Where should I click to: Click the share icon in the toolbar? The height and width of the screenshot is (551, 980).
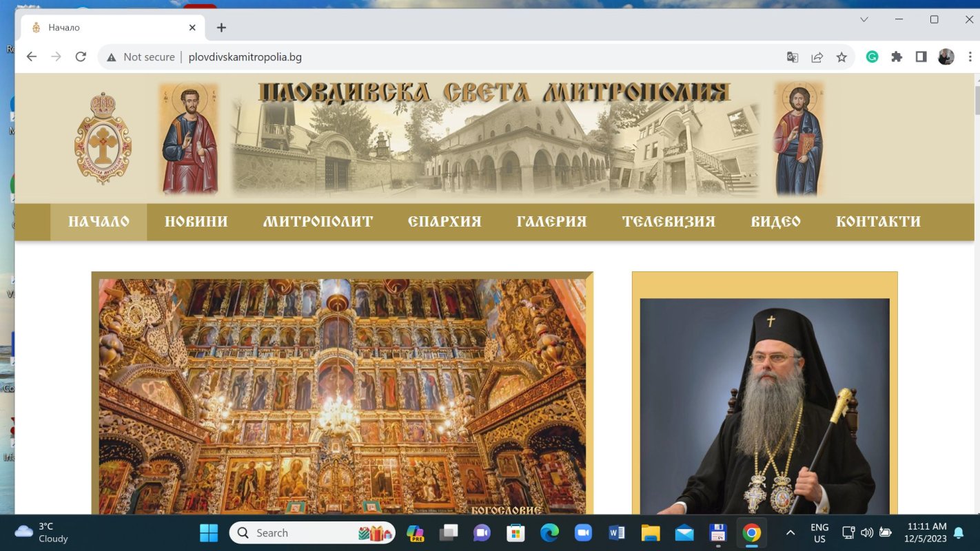817,57
